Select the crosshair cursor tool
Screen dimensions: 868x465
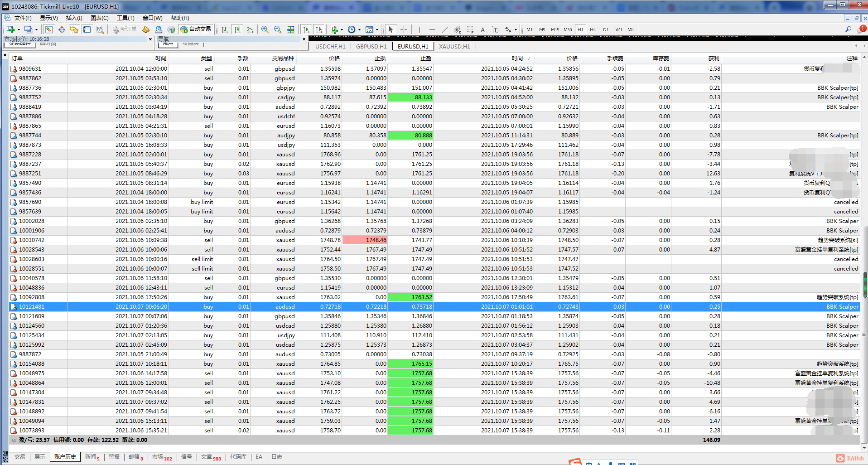(x=404, y=29)
